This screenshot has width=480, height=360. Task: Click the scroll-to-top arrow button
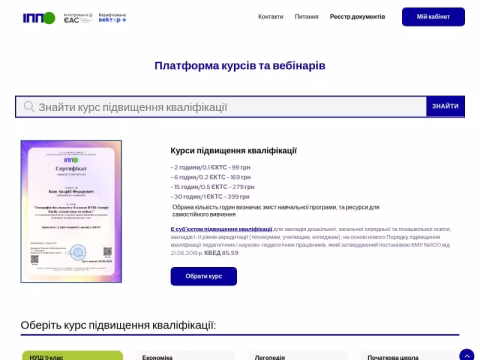click(x=467, y=355)
